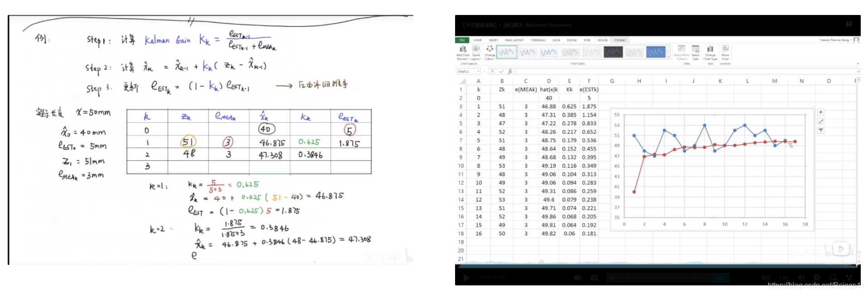868x294 pixels.
Task: Open the Add Chart Element dropdown
Action: pos(463,53)
